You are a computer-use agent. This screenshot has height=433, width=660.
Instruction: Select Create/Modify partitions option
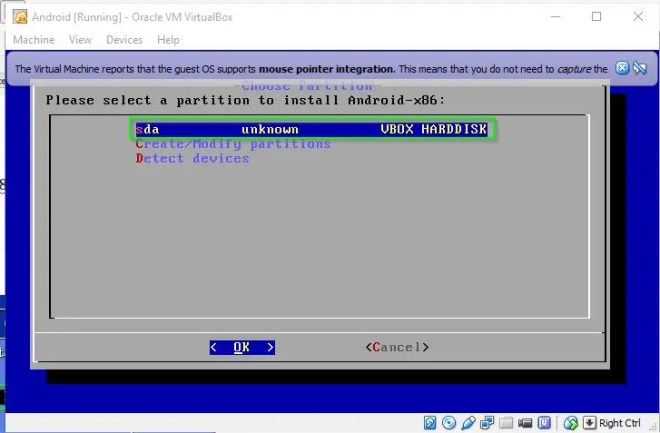(233, 144)
